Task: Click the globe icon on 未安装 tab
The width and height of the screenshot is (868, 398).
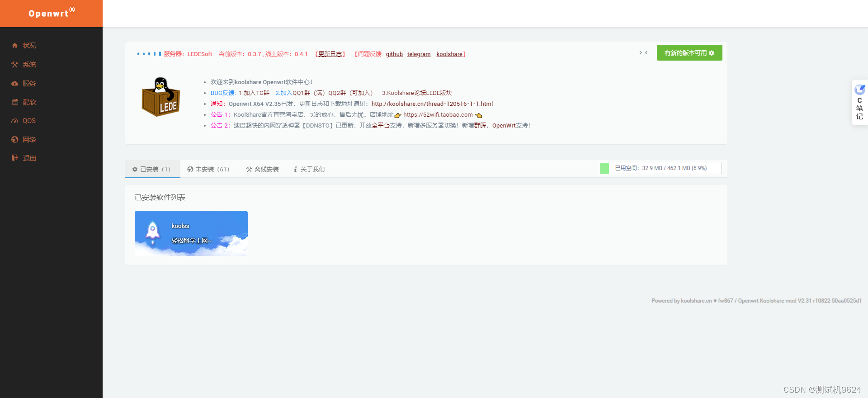Action: [x=190, y=169]
